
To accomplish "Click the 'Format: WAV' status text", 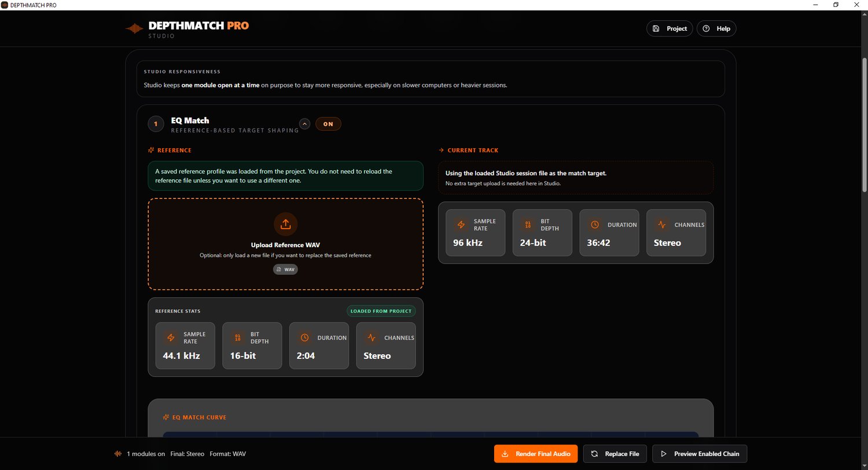I will [x=228, y=454].
